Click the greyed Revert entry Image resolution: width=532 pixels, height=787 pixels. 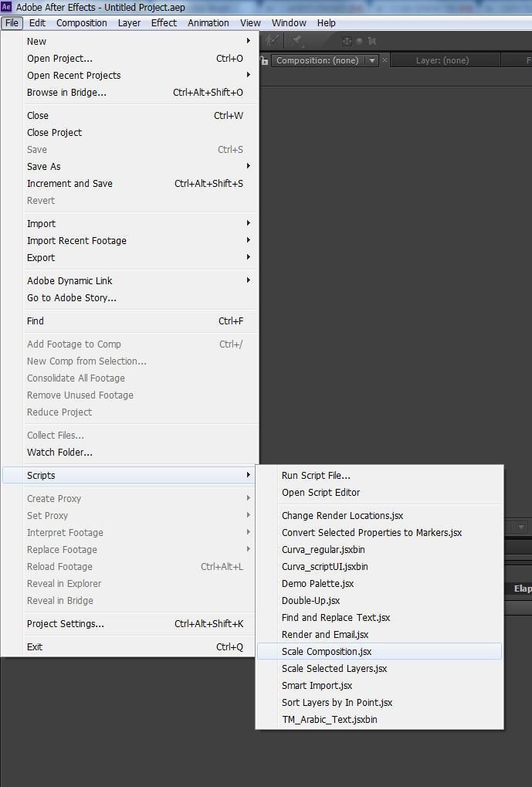click(x=130, y=201)
